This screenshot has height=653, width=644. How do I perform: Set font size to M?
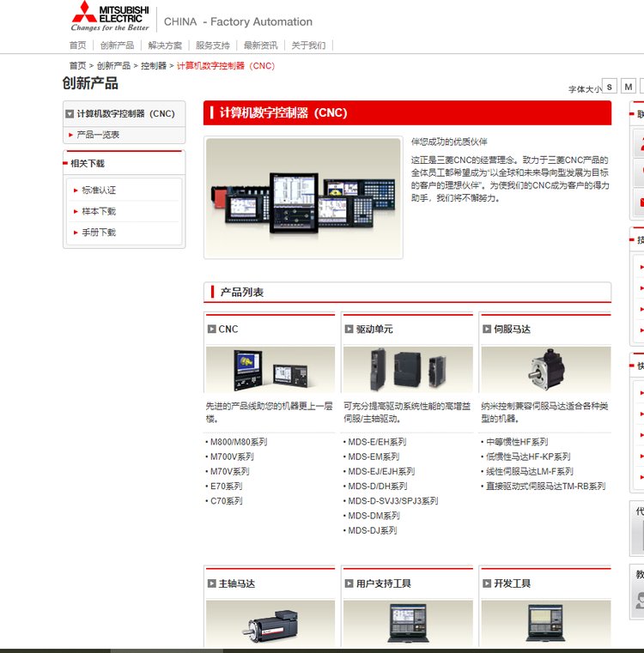pyautogui.click(x=629, y=87)
